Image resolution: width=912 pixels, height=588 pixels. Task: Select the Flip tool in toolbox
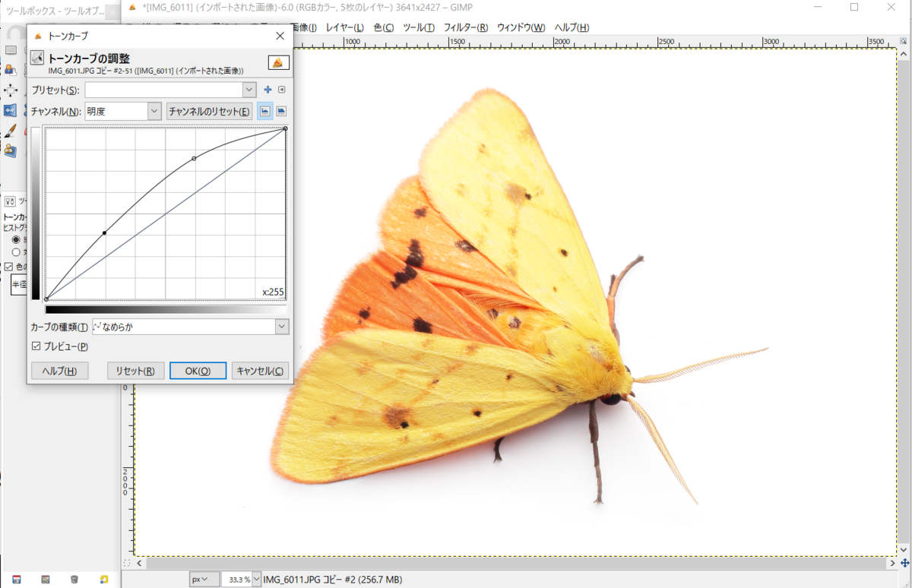11,110
